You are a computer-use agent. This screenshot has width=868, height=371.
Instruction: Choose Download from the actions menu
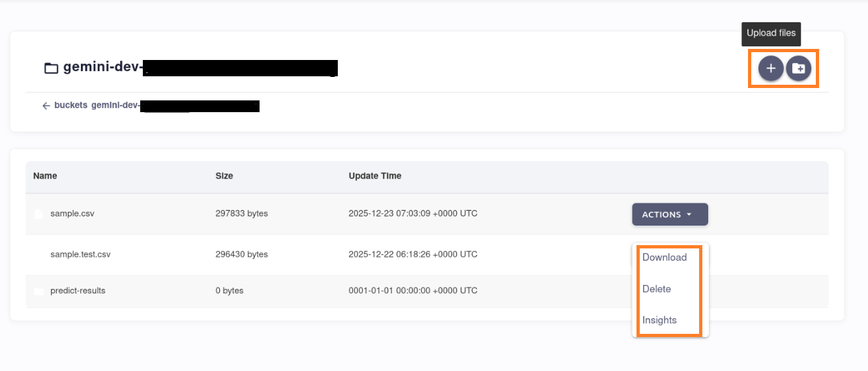[x=665, y=258]
